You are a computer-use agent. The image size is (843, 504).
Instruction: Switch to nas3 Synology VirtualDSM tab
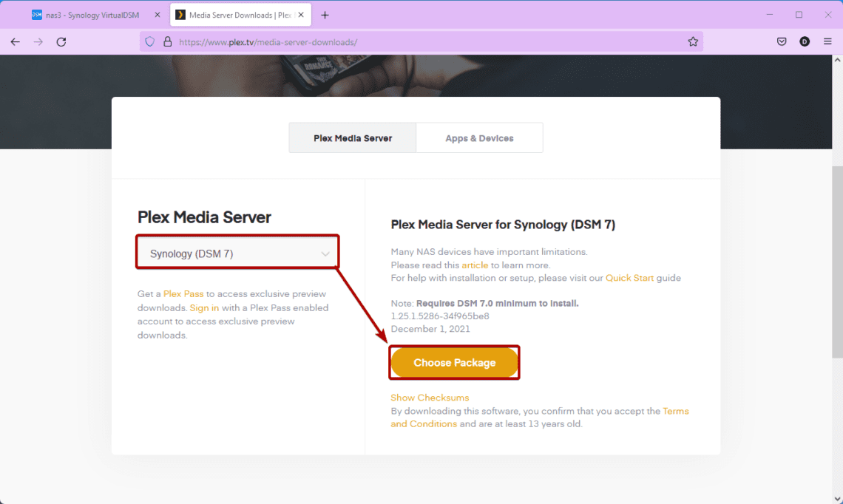click(x=96, y=15)
